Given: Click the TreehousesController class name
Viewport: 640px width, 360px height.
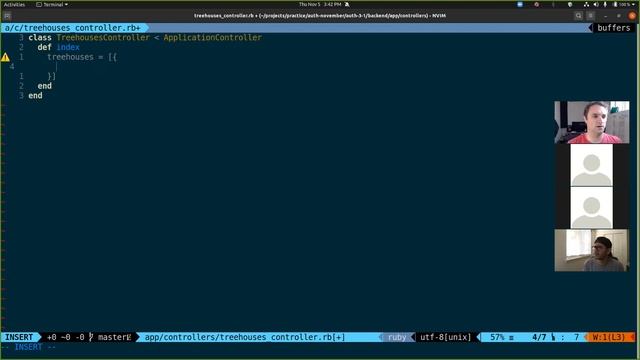Looking at the screenshot, I should [103, 38].
